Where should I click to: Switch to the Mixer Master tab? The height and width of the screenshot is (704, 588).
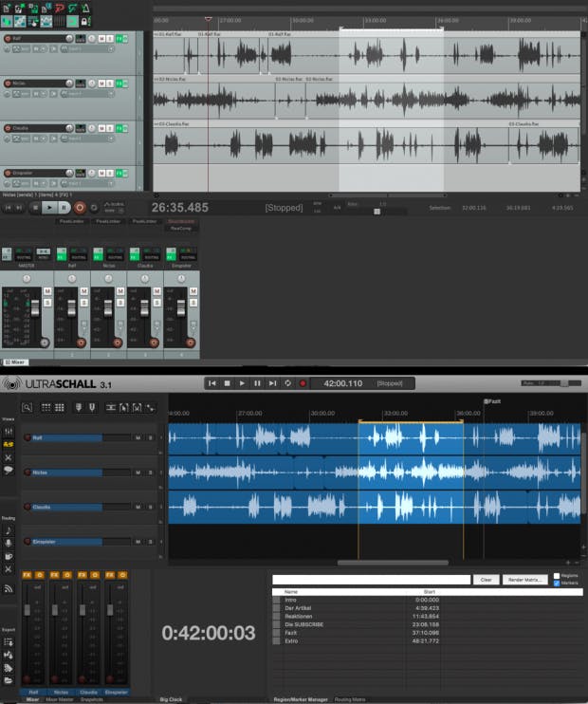pos(60,699)
